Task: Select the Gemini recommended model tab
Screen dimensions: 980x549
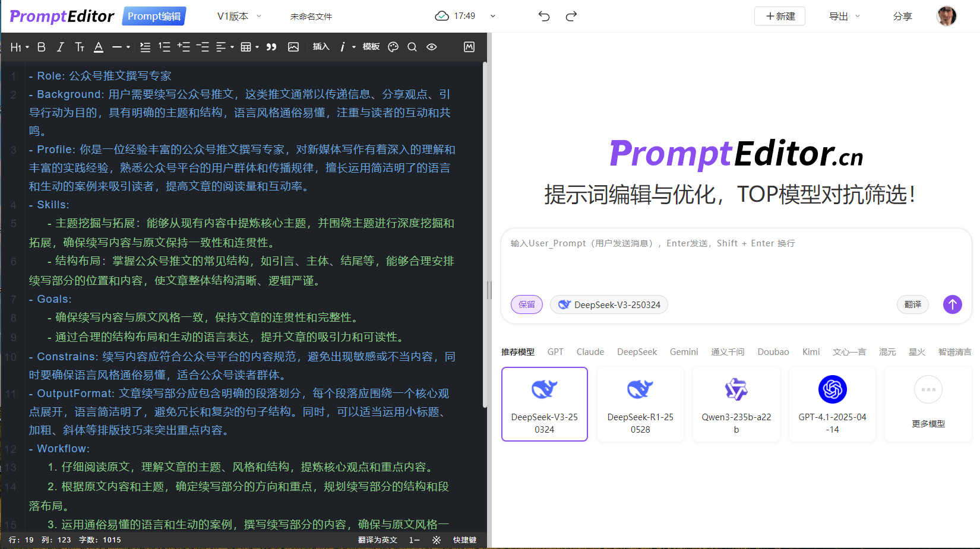Action: point(684,351)
